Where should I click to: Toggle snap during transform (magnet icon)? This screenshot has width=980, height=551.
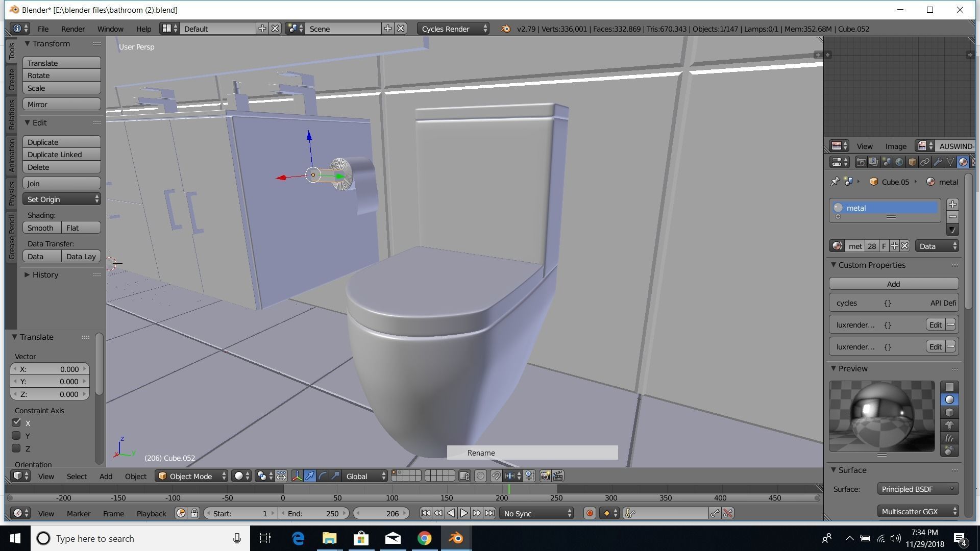(x=496, y=476)
